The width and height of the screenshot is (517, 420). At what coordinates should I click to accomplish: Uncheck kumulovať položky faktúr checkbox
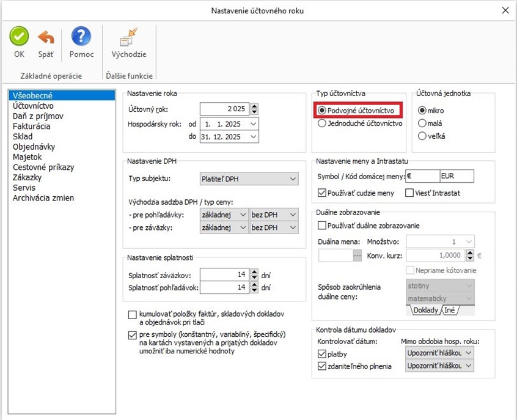pos(133,315)
